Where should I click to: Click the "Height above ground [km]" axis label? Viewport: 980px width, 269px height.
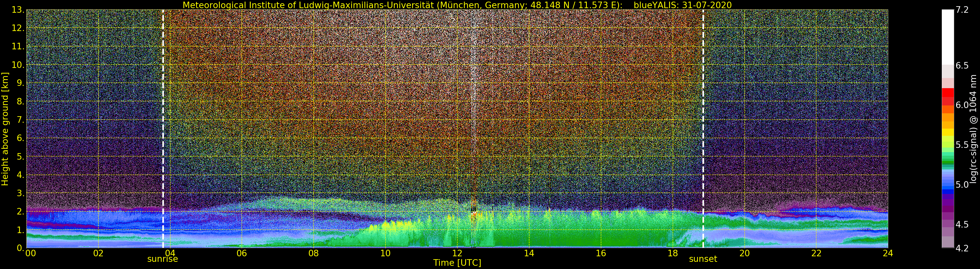(x=5, y=129)
